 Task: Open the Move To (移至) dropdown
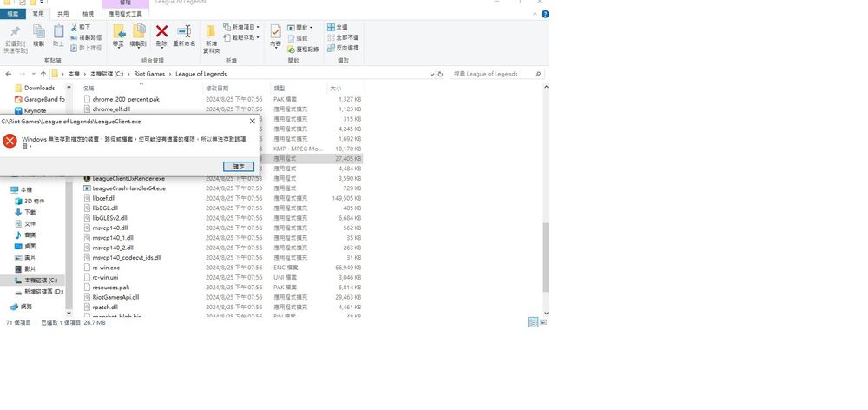(118, 35)
